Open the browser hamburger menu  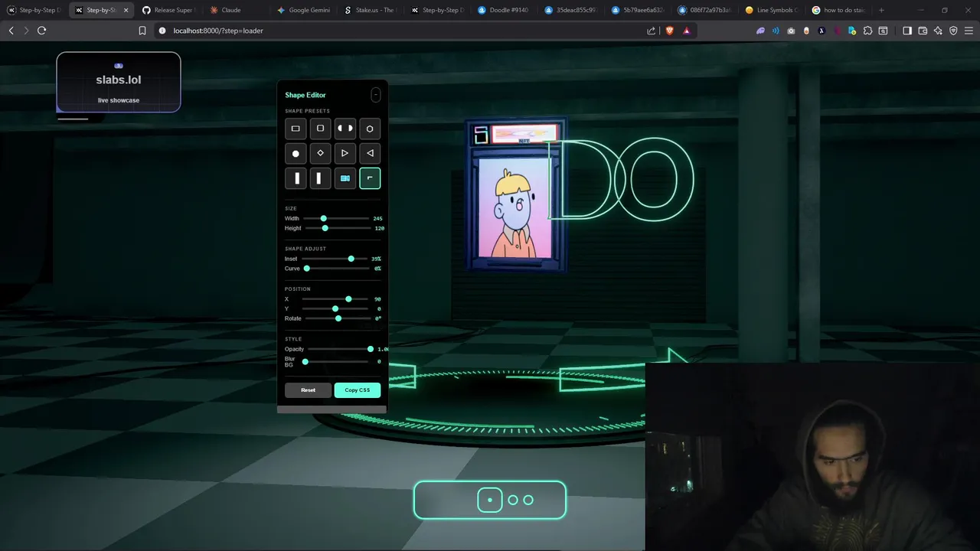(x=969, y=31)
